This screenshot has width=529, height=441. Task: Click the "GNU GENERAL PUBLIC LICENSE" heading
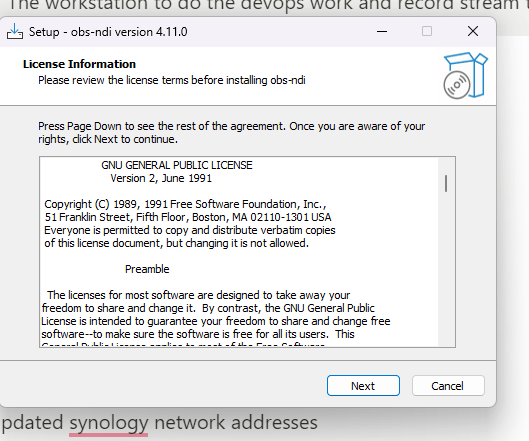point(177,165)
